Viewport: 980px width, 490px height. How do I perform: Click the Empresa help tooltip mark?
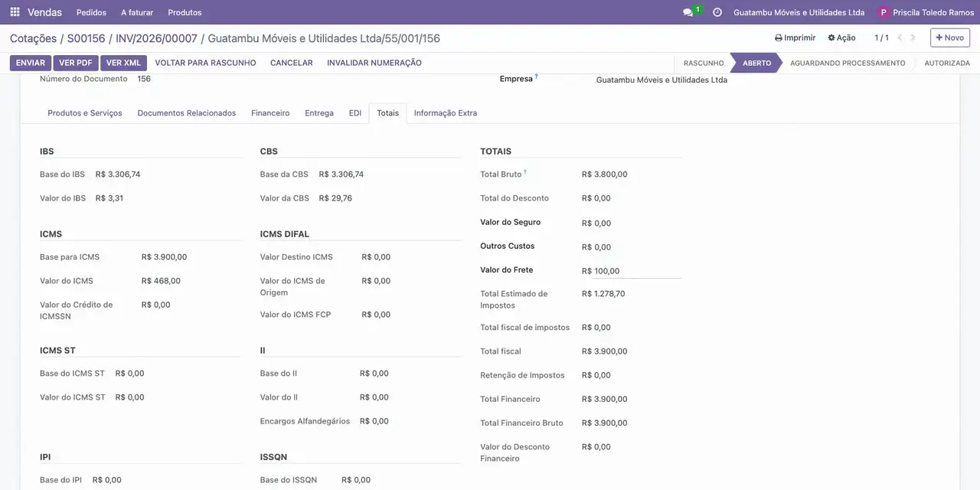(537, 77)
